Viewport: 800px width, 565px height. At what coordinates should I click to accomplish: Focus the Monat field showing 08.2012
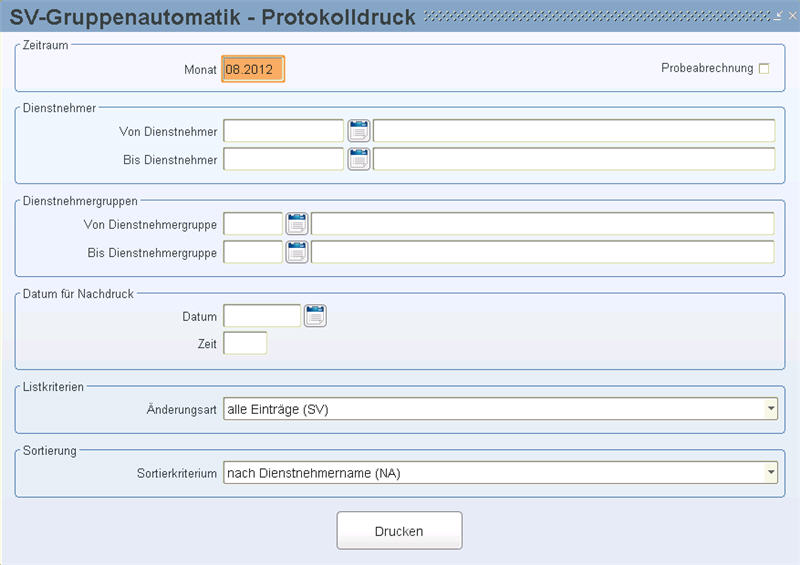click(x=253, y=69)
